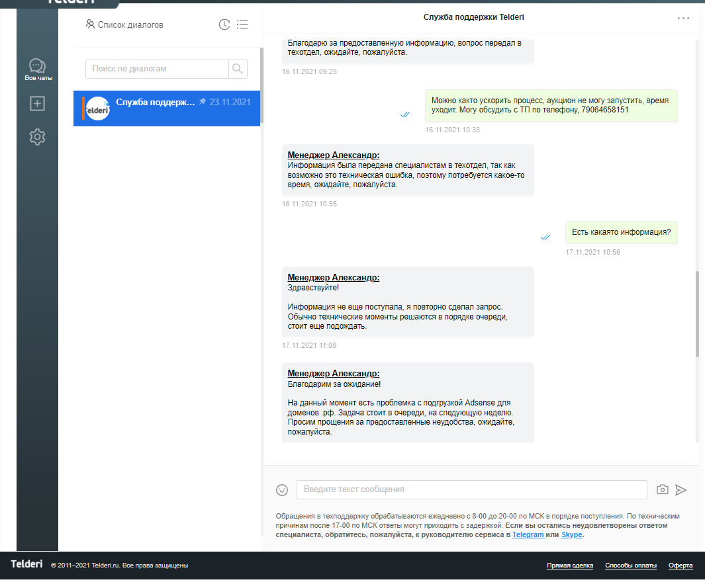This screenshot has height=588, width=705.
Task: Open the history clock icon
Action: pos(224,24)
